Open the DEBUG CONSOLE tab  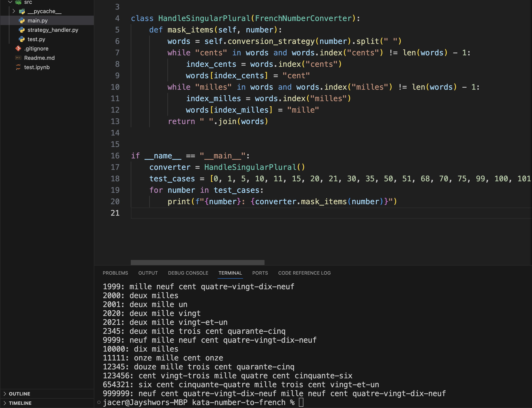(x=188, y=273)
